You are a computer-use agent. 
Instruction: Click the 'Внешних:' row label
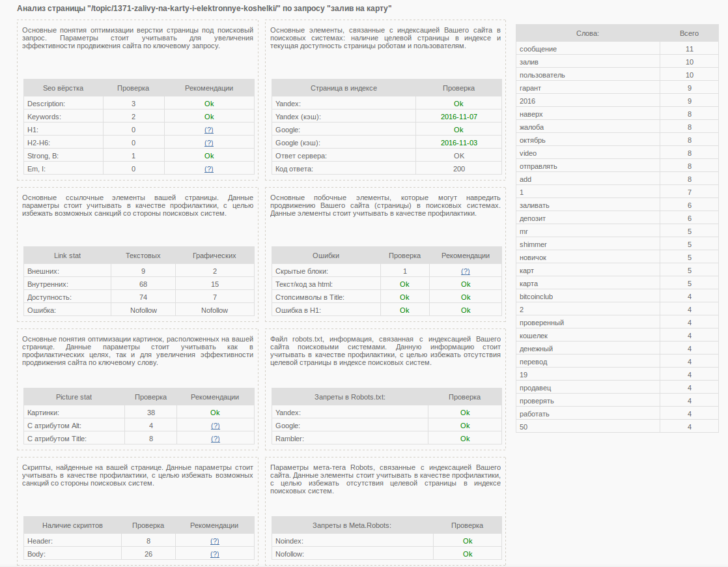43,271
